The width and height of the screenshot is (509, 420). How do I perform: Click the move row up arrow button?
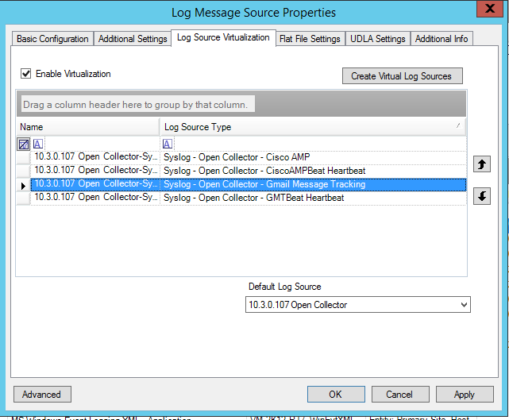[x=481, y=164]
